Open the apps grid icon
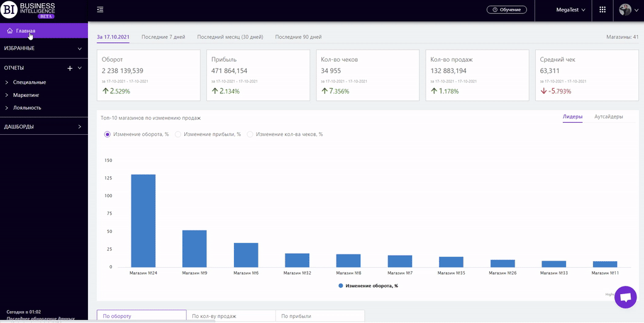 pos(602,10)
